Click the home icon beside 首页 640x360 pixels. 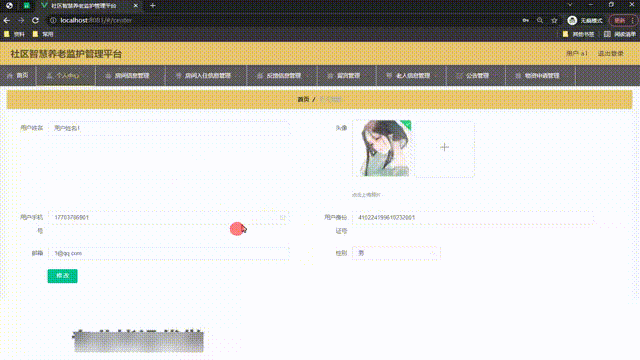coord(10,76)
